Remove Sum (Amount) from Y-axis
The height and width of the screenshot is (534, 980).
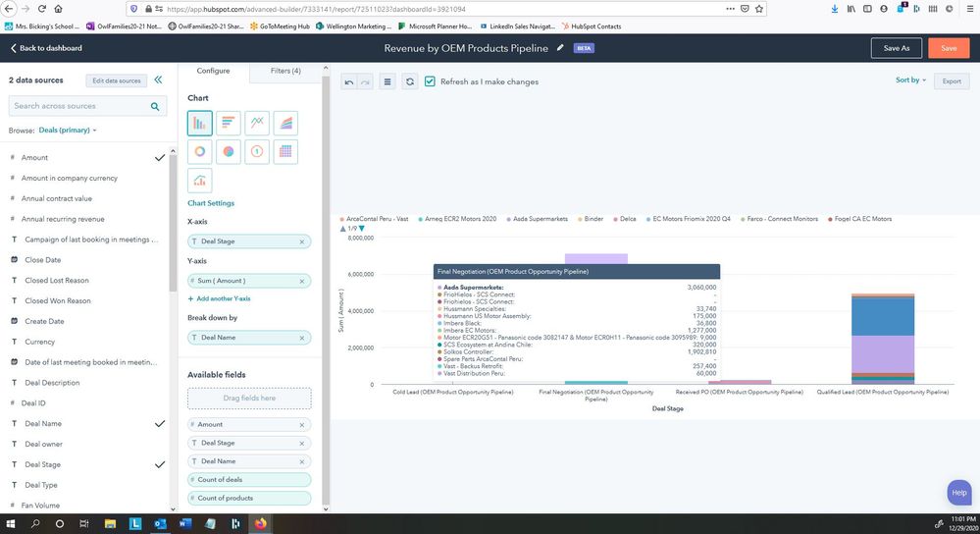302,281
